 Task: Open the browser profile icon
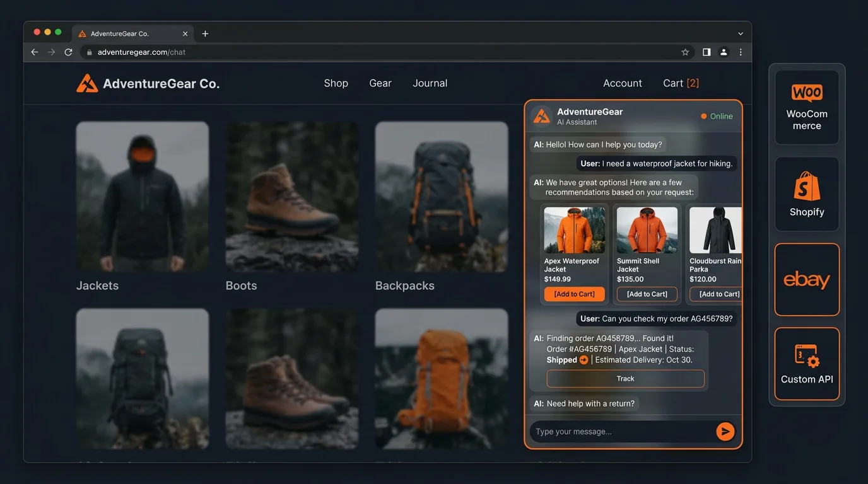[x=724, y=52]
